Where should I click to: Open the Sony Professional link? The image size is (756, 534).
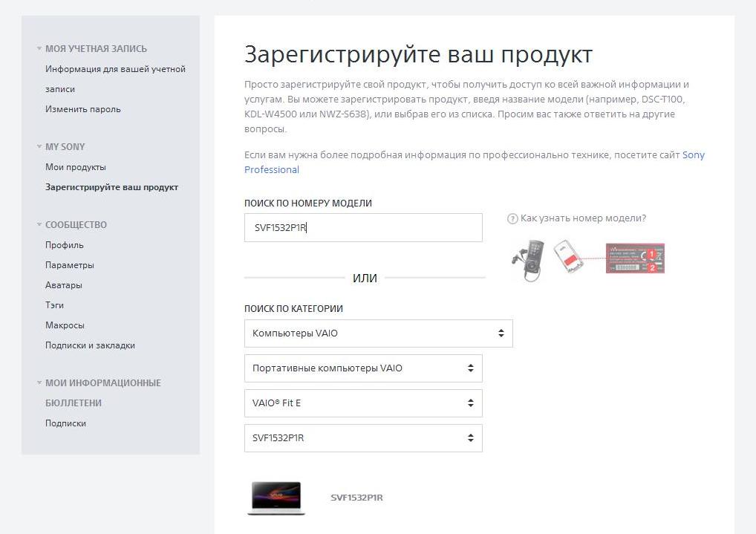pos(272,169)
